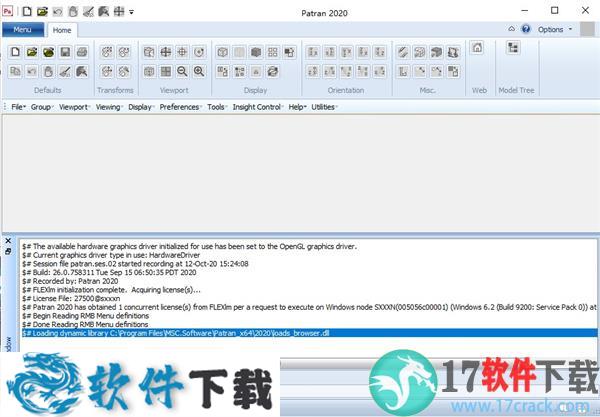Viewport: 600px width, 417px height.
Task: Click the File New icon in the Defaults group
Action: 15,52
